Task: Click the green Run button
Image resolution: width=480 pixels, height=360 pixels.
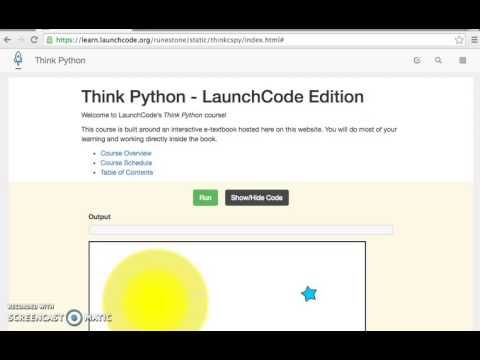Action: pyautogui.click(x=205, y=198)
